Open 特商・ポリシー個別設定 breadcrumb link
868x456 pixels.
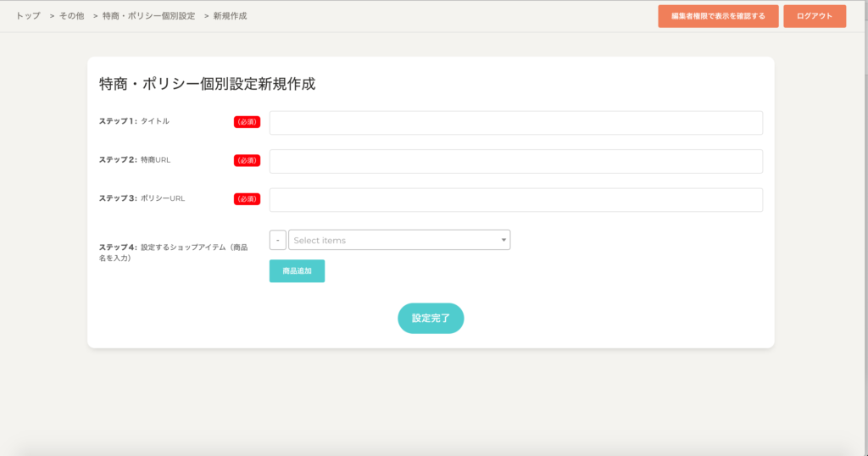click(x=147, y=16)
